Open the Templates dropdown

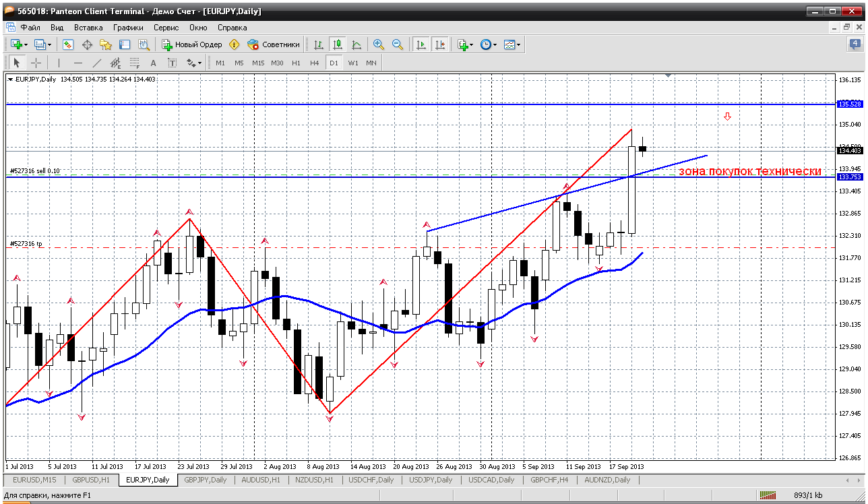pos(512,44)
